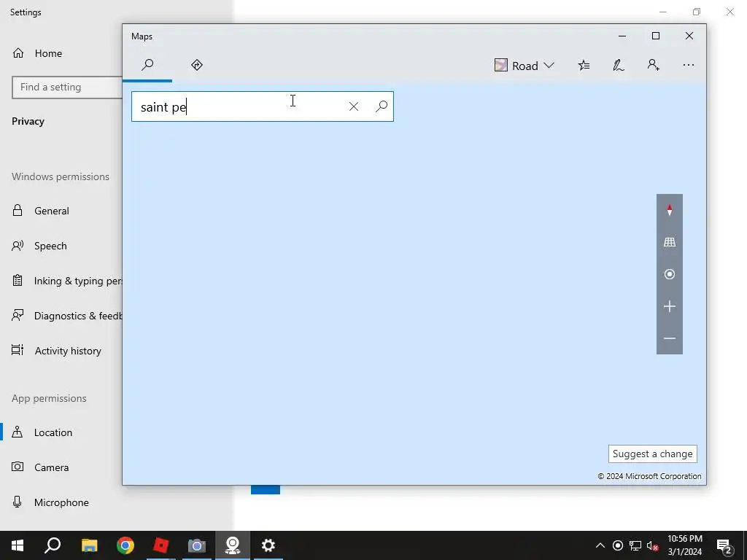Open the Camera app in taskbar
747x560 pixels.
[197, 545]
